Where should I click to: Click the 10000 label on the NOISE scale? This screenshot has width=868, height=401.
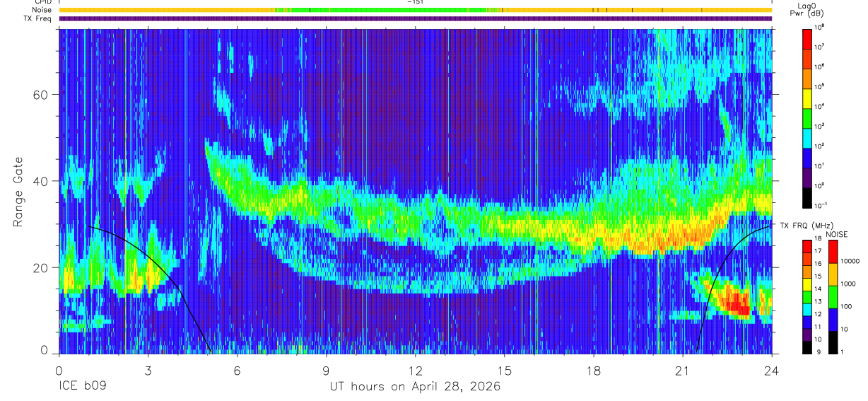click(x=851, y=262)
